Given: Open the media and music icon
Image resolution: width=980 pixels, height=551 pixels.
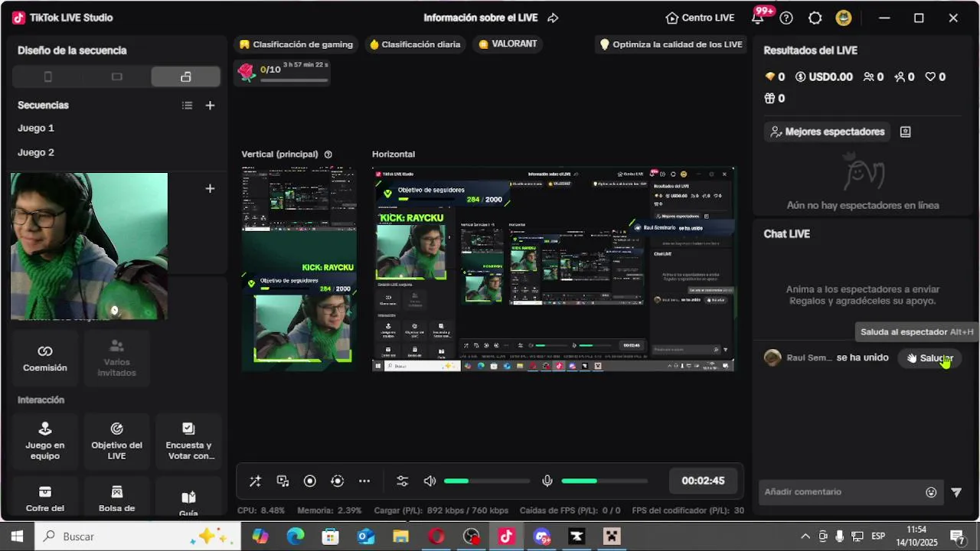Looking at the screenshot, I should coord(283,481).
